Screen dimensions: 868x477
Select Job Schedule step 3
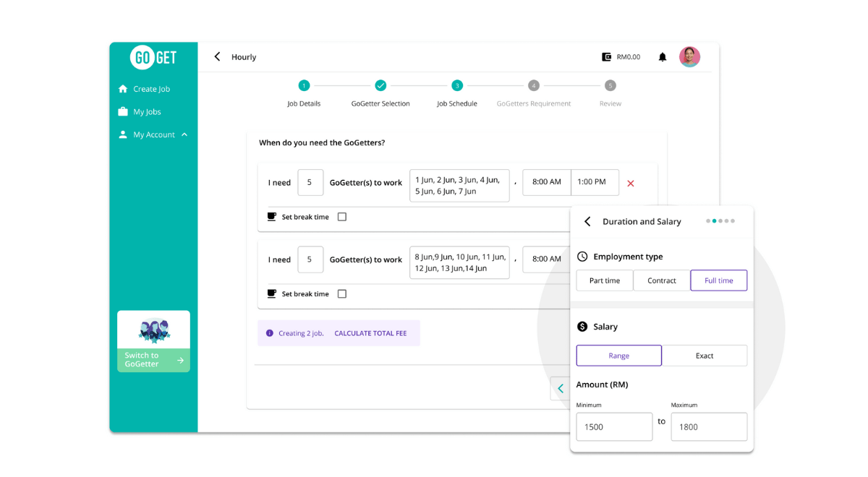pyautogui.click(x=457, y=85)
